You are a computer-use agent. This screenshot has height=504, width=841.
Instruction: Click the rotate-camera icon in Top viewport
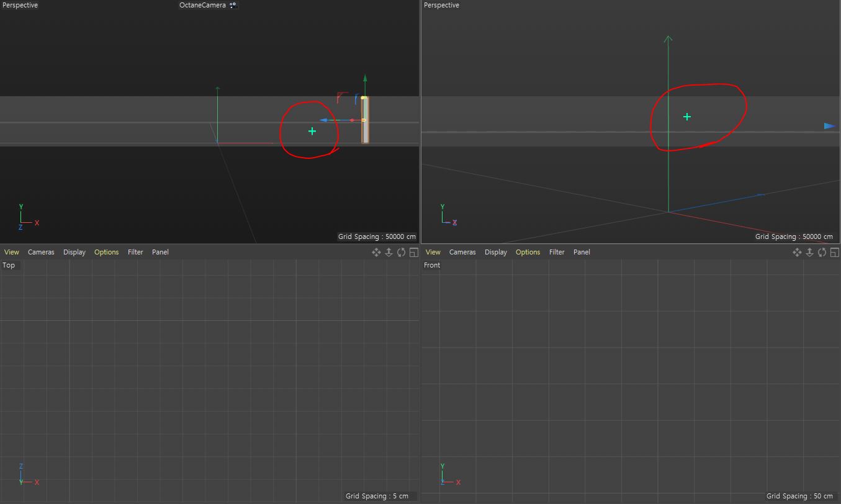point(401,252)
